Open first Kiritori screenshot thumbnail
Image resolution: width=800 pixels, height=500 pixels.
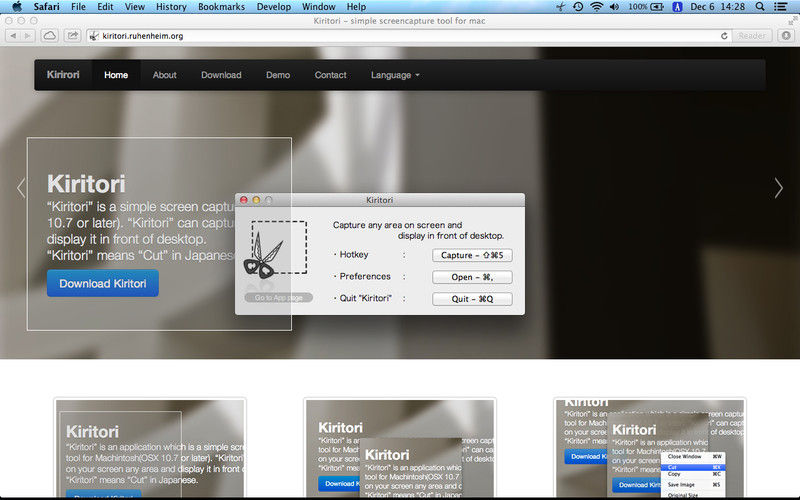coord(150,447)
